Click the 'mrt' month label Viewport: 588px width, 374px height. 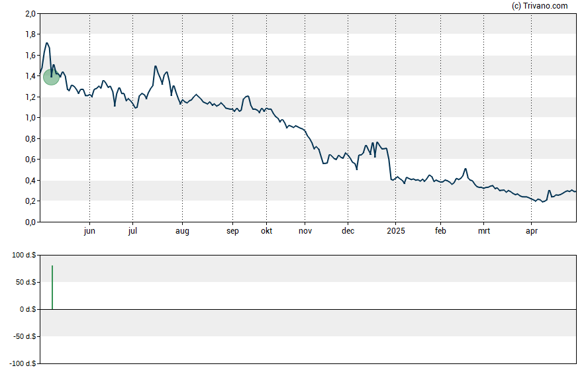[x=484, y=231]
